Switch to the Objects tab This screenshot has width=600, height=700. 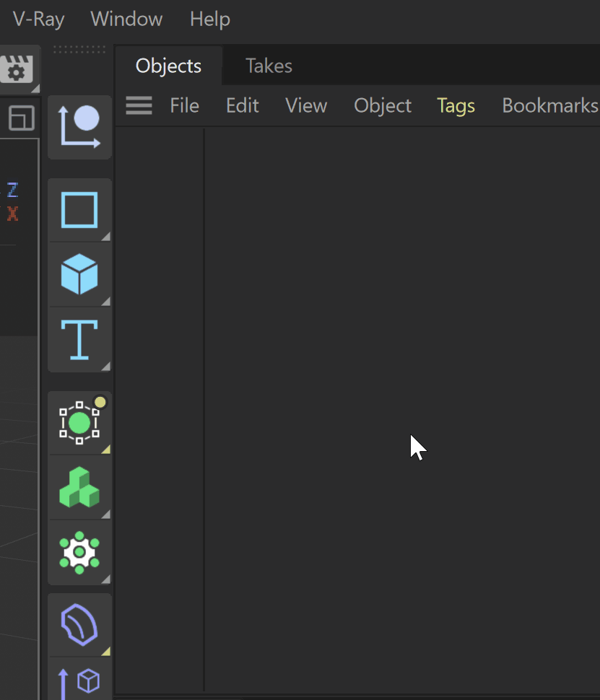point(168,66)
